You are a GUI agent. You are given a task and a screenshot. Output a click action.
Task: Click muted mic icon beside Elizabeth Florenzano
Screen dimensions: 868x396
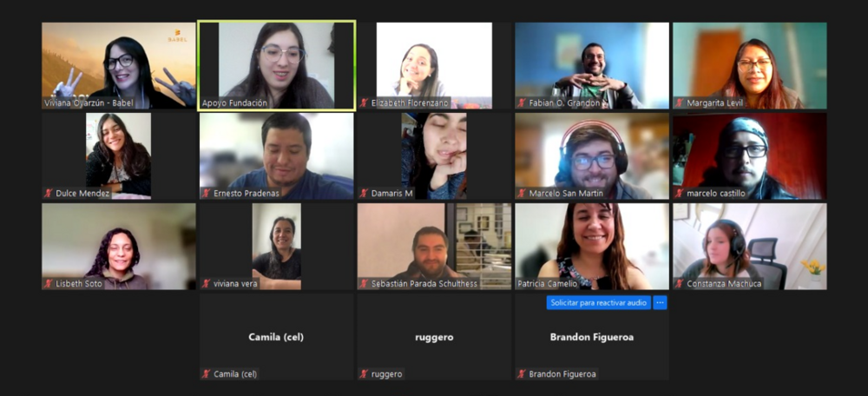[364, 103]
